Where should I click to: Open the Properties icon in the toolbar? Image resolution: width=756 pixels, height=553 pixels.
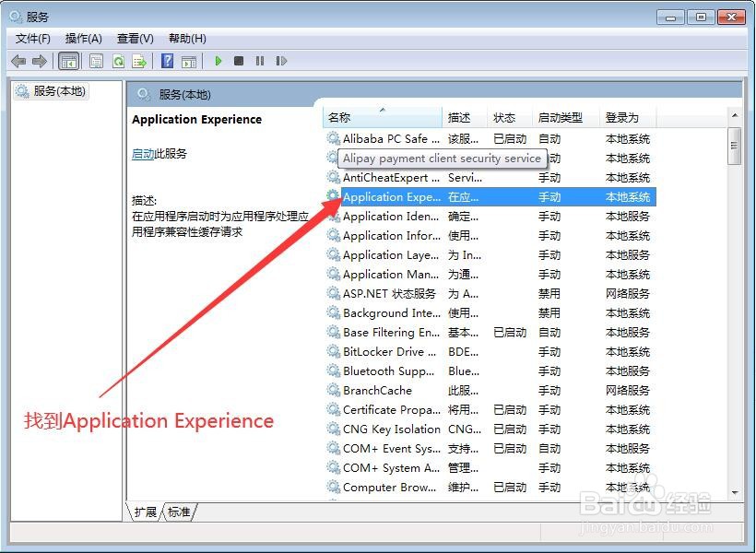tap(96, 61)
